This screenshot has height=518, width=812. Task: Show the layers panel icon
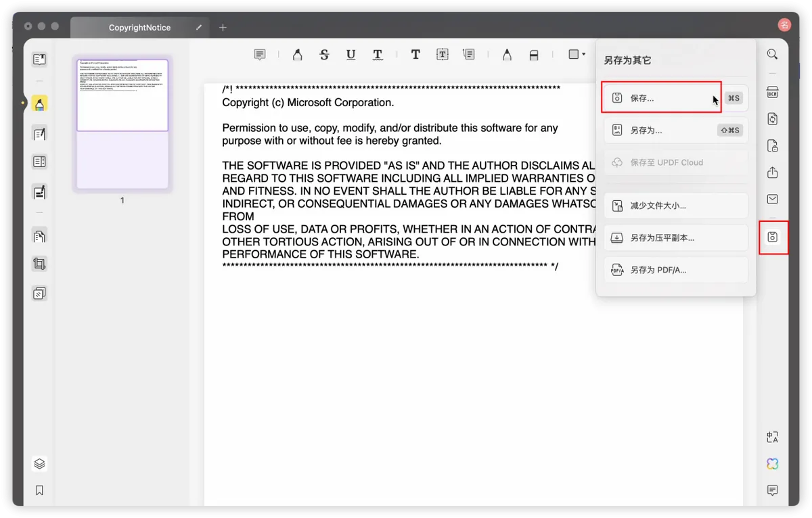pyautogui.click(x=39, y=464)
